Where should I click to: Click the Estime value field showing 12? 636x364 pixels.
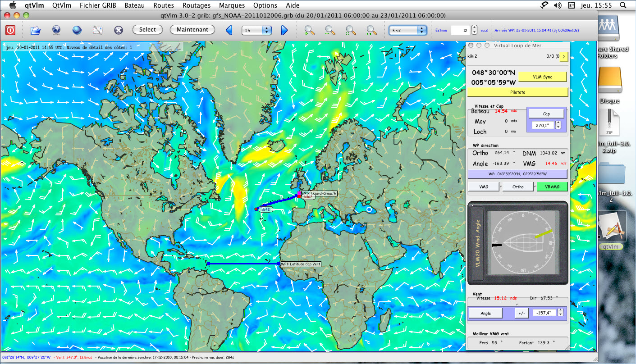[x=460, y=30]
